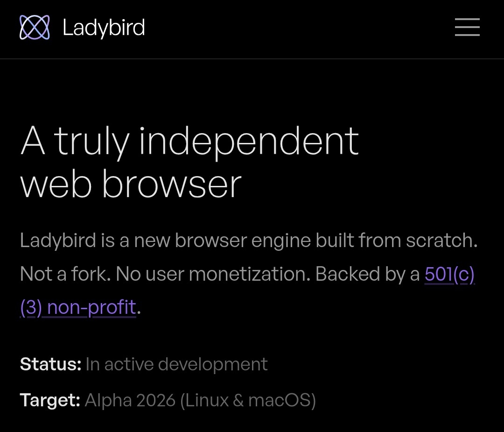Click the word "macOS" in Target line

tap(280, 401)
